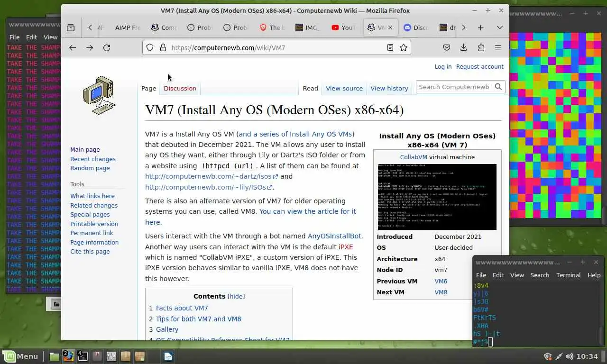Click the tracking protection shield icon
This screenshot has height=364, width=607.
click(150, 47)
